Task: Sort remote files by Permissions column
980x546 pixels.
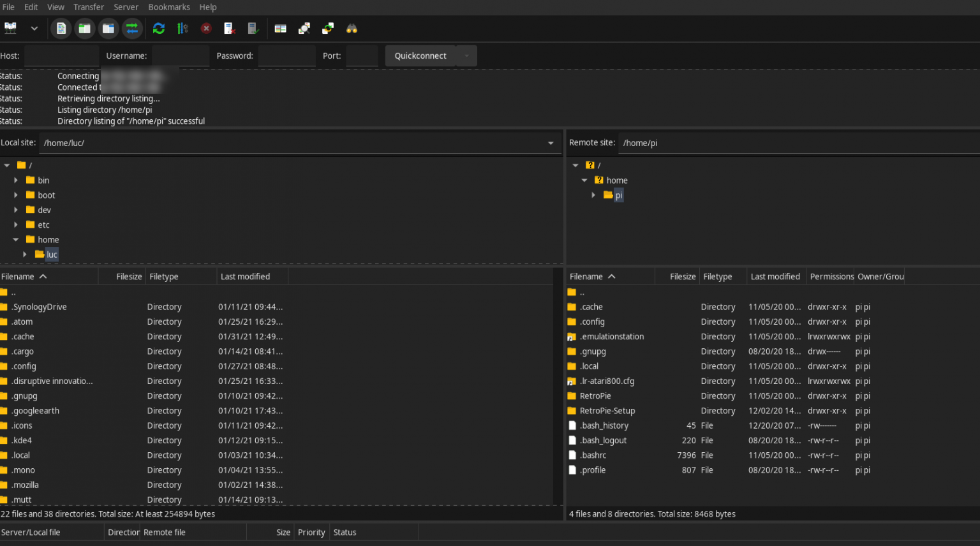Action: pyautogui.click(x=831, y=277)
